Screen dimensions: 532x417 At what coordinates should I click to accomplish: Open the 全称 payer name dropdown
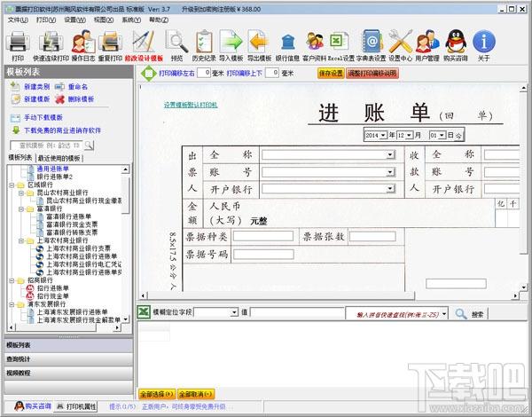point(390,154)
